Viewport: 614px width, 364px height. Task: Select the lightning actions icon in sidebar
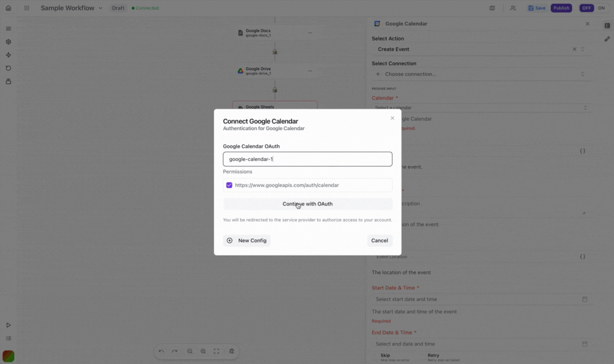coord(8,54)
